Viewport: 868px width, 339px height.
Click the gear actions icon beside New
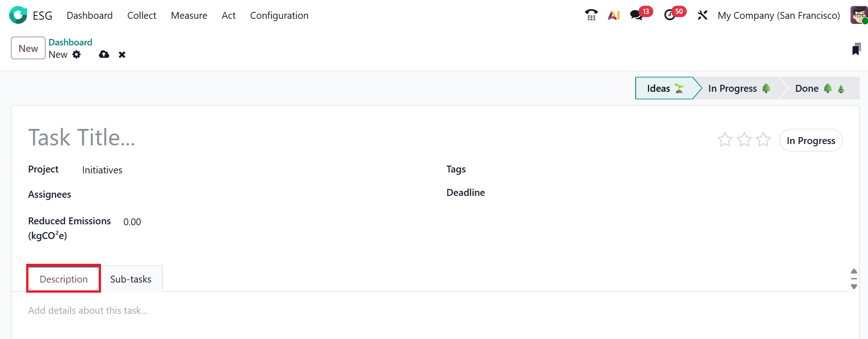[x=77, y=55]
